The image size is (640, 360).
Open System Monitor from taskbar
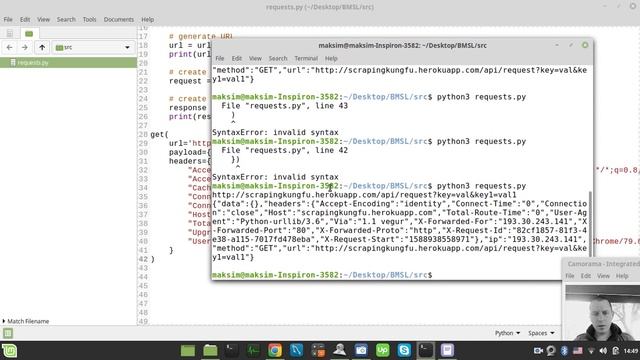click(x=253, y=351)
